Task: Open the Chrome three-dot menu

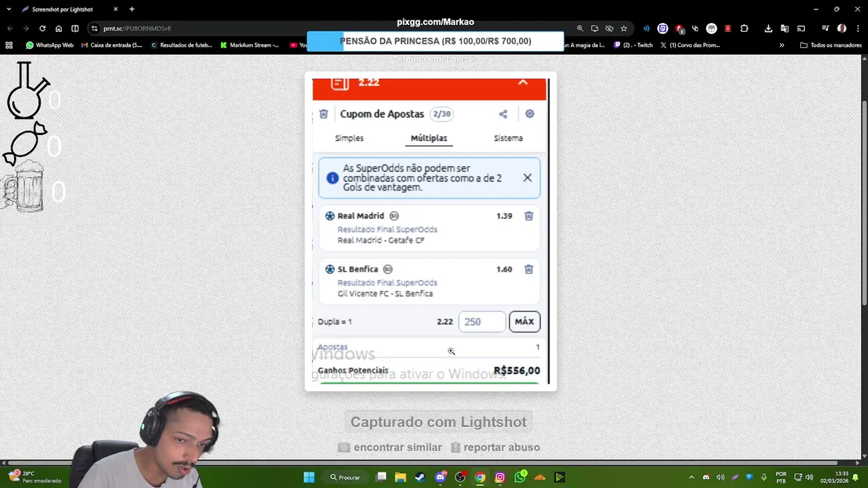Action: coord(857,28)
